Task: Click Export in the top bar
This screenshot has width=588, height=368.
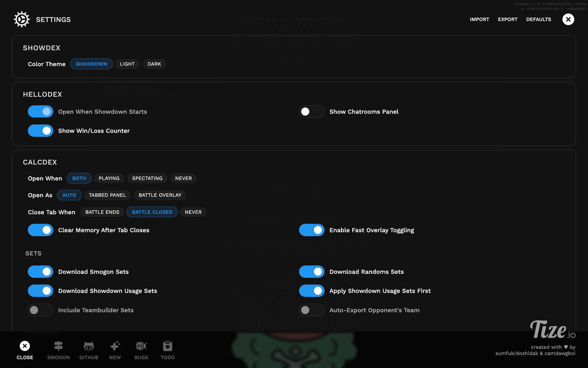Action: click(x=508, y=19)
